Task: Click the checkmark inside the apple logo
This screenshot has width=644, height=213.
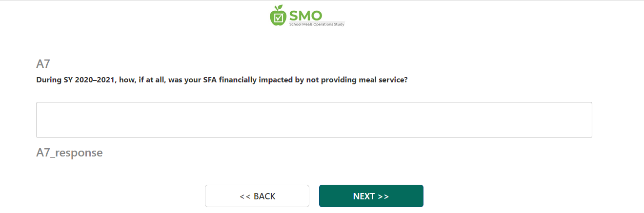Action: coord(278,18)
